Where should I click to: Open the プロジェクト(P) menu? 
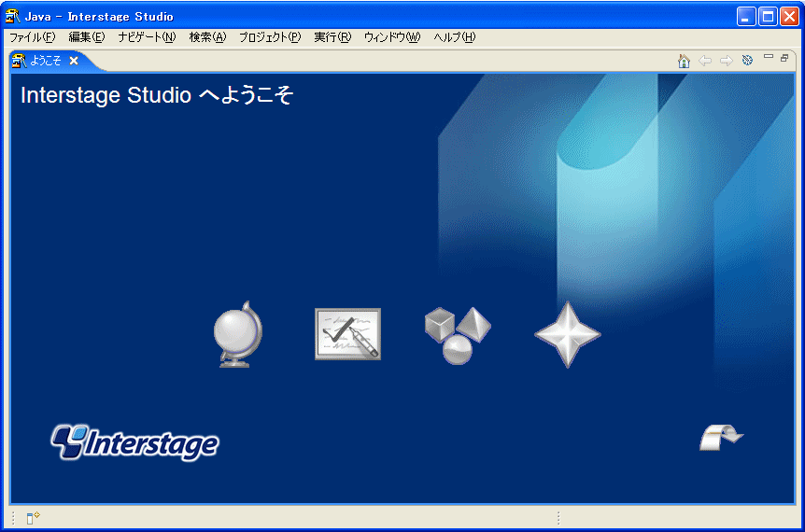coord(270,37)
